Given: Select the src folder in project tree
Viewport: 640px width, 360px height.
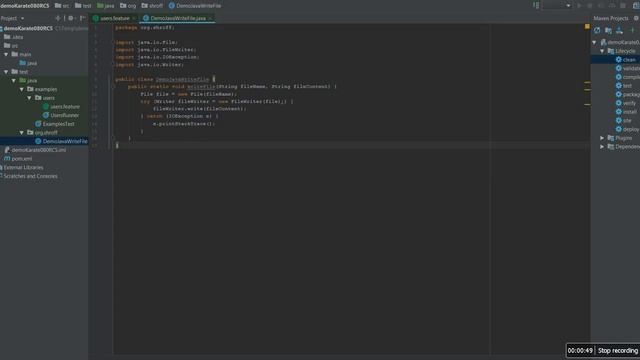Looking at the screenshot, I should point(11,46).
